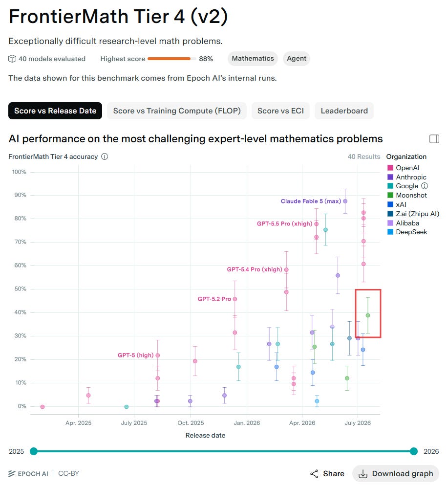The image size is (448, 487).
Task: Click the Share icon
Action: (x=314, y=474)
